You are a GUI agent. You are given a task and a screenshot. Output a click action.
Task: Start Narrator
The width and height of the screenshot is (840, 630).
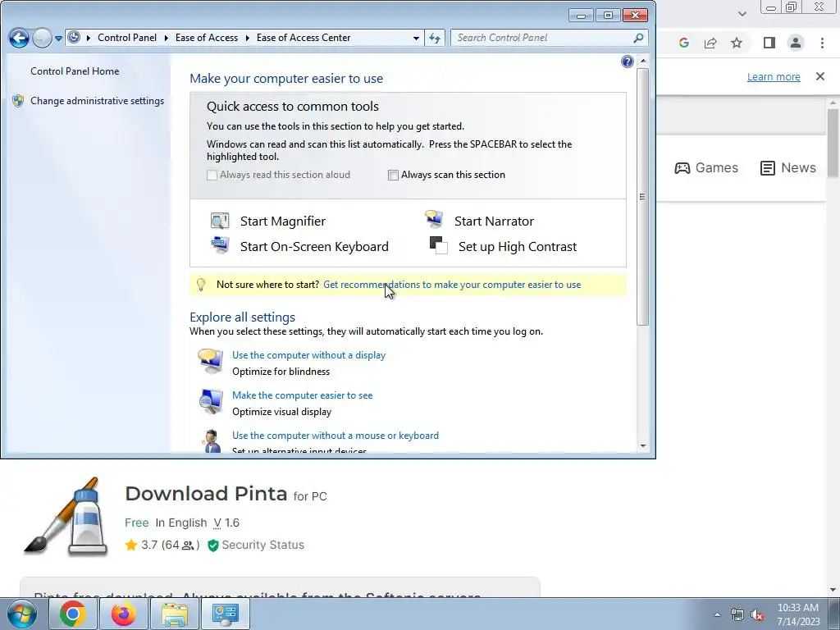click(494, 221)
